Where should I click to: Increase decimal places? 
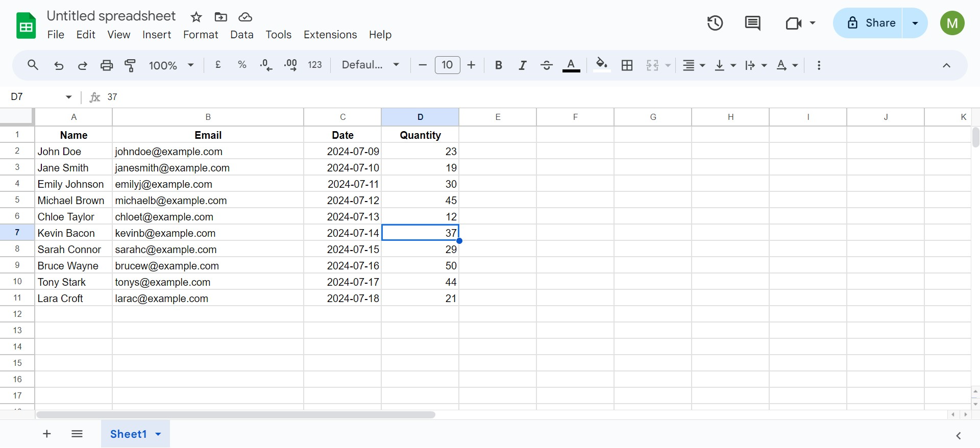pyautogui.click(x=290, y=65)
